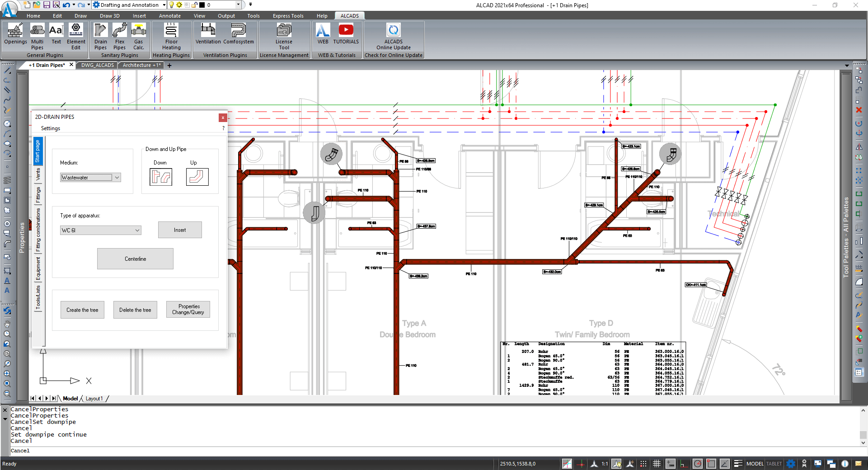Toggle grid display in status bar
Image resolution: width=868 pixels, height=470 pixels.
tap(657, 464)
